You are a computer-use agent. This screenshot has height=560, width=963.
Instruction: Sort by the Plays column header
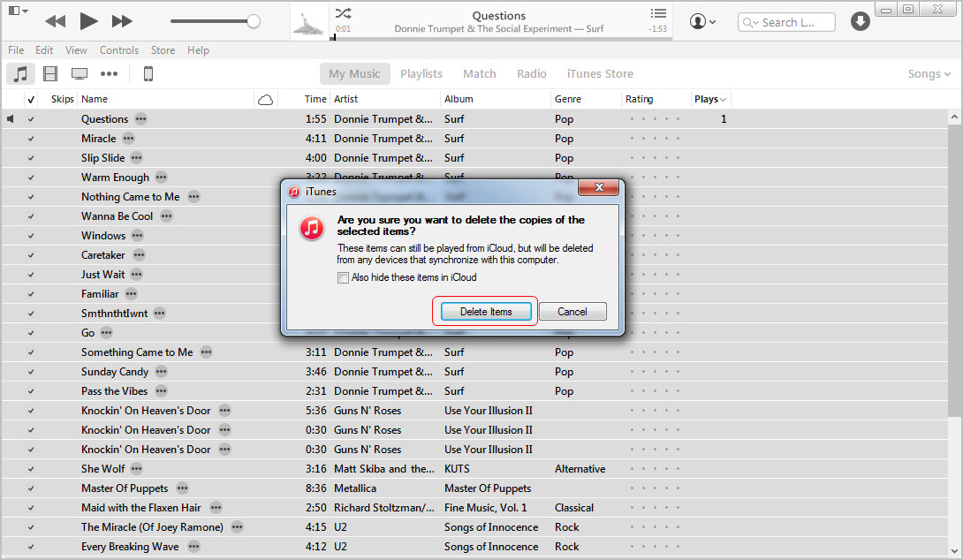click(710, 100)
